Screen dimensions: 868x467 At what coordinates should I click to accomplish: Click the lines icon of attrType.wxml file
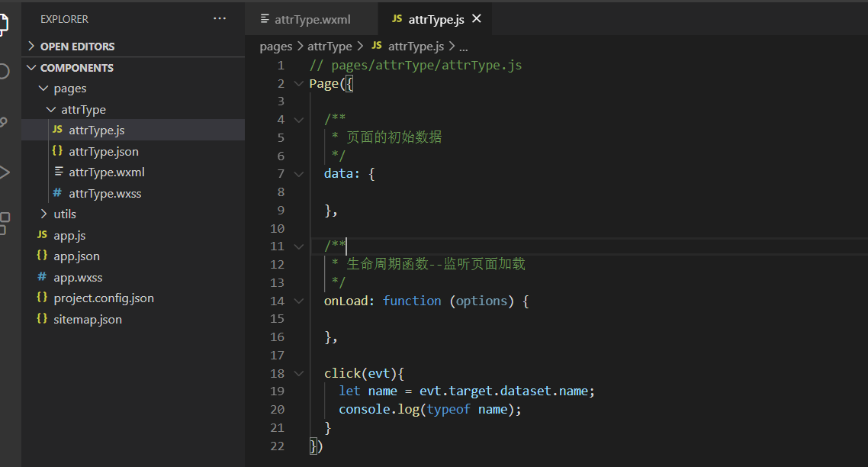click(59, 171)
